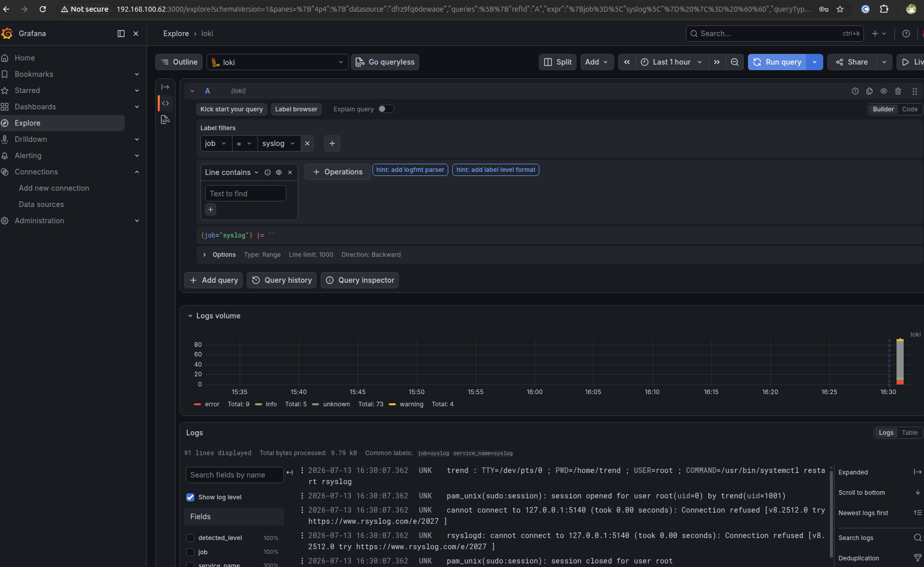Open Run query options arrow

[x=815, y=62]
